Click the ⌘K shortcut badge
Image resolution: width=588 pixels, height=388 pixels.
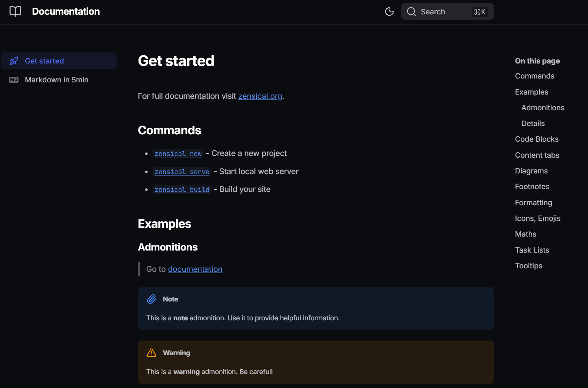coord(480,12)
